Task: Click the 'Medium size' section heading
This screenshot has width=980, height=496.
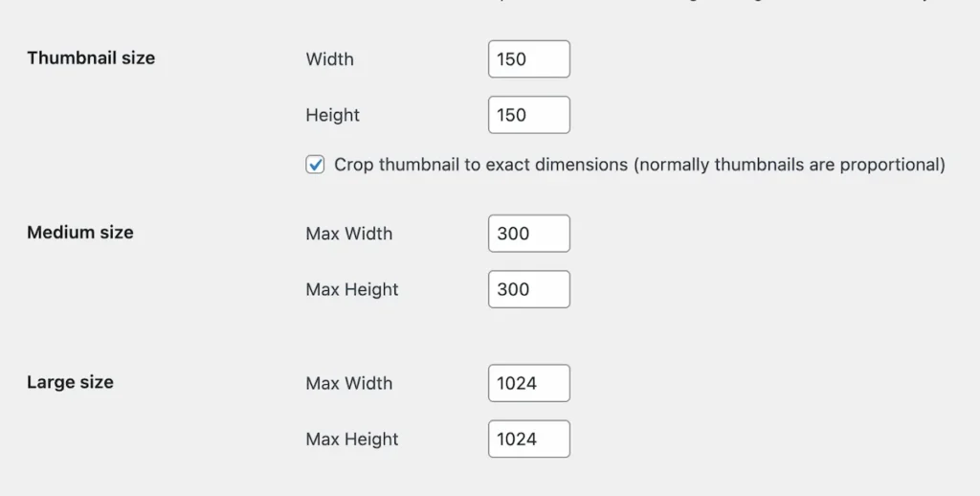Action: click(x=80, y=233)
